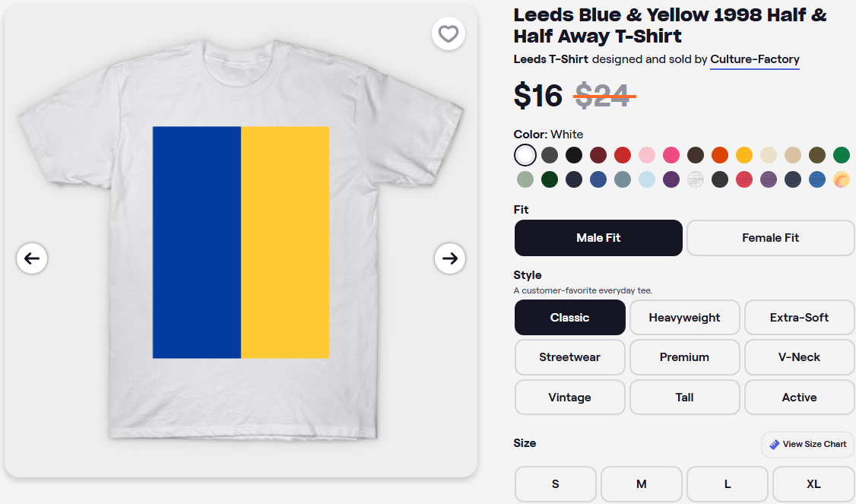Go to next product image
856x504 pixels.
coord(450,258)
